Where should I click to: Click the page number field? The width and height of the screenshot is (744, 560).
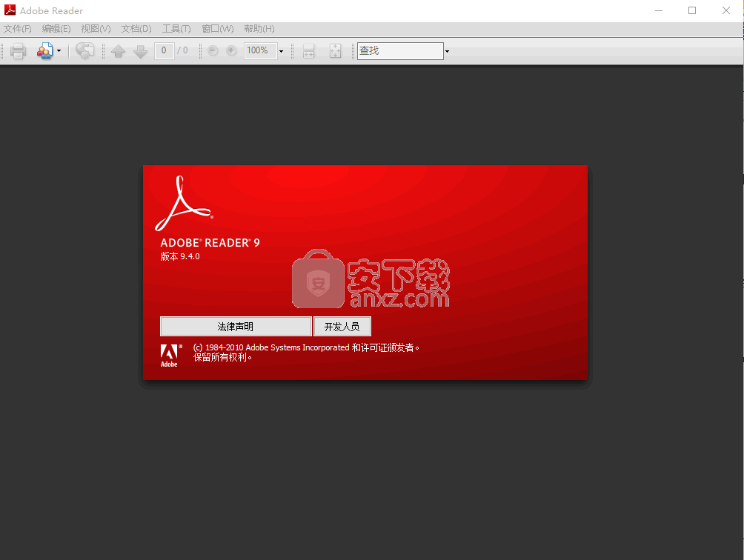164,50
